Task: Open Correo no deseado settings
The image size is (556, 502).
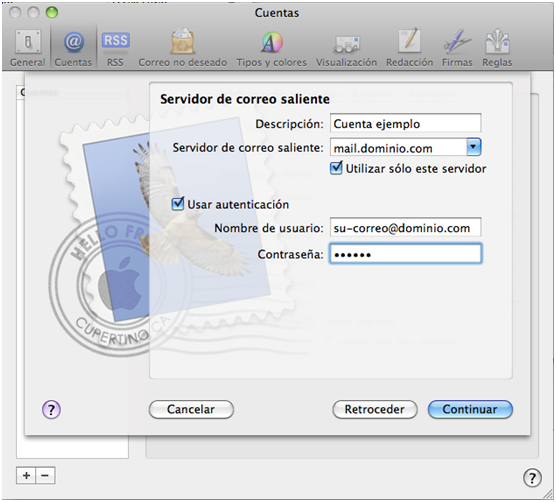Action: pos(182,48)
